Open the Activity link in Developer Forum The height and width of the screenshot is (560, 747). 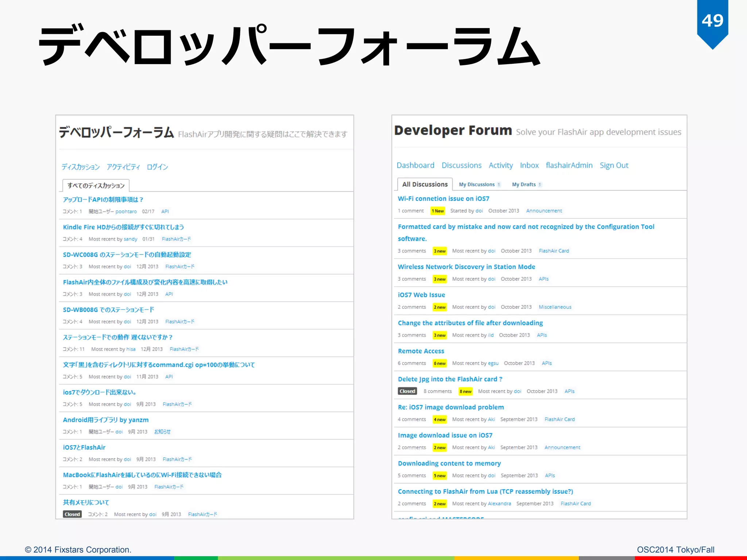pyautogui.click(x=500, y=165)
